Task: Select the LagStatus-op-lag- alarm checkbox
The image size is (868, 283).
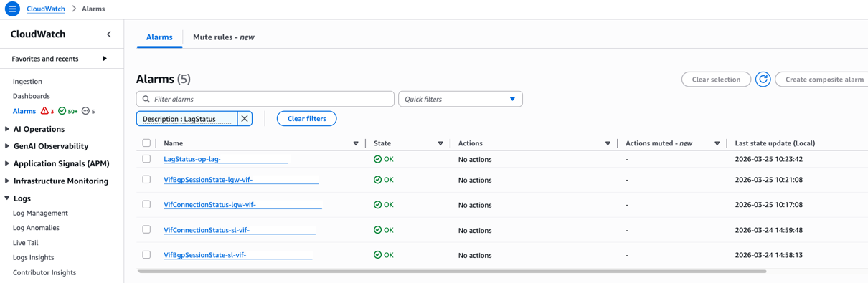Action: point(146,159)
